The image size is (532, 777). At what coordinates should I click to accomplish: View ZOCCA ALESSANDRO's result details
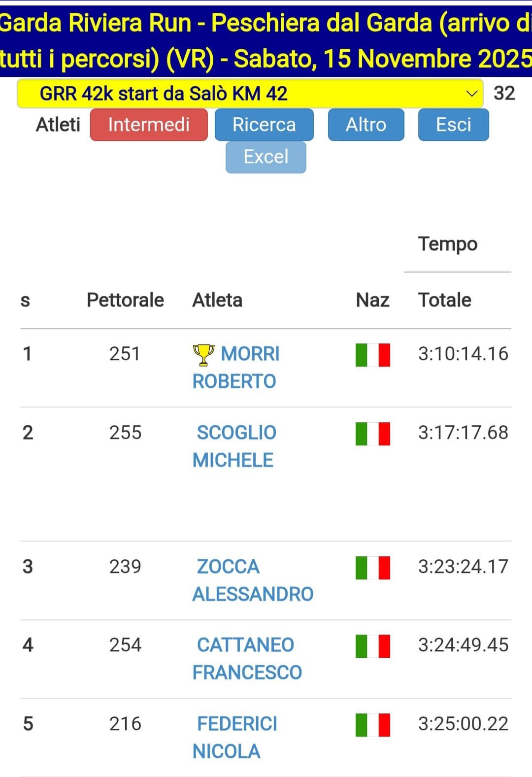coord(252,580)
